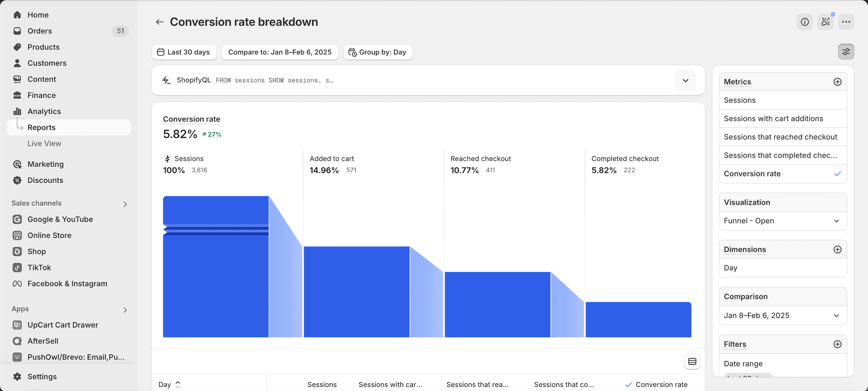Open the AI sidekick sparkle icon
This screenshot has width=868, height=391.
tap(825, 22)
